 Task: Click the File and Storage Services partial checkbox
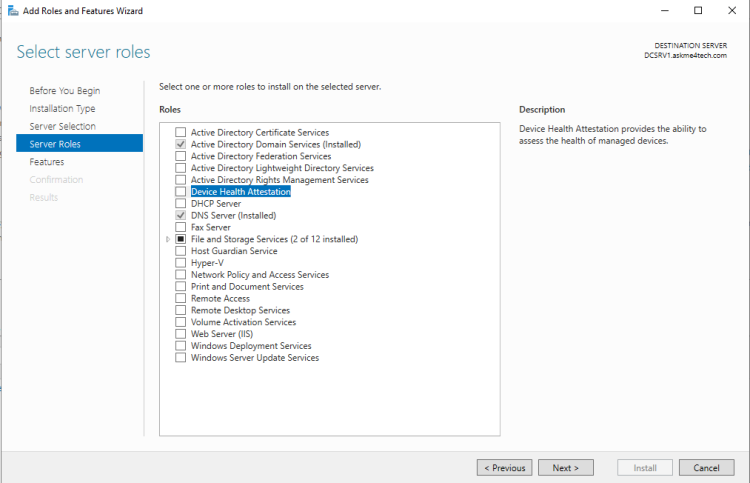(180, 239)
